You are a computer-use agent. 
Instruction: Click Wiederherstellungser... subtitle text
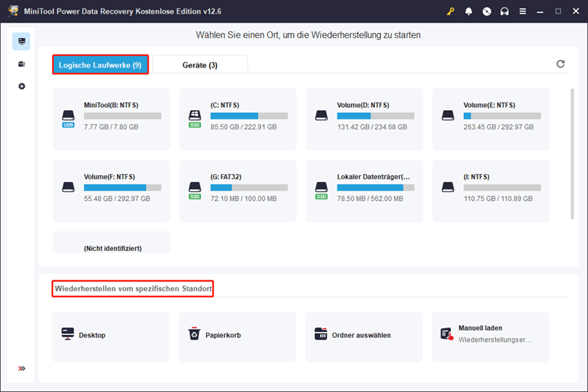(x=495, y=340)
